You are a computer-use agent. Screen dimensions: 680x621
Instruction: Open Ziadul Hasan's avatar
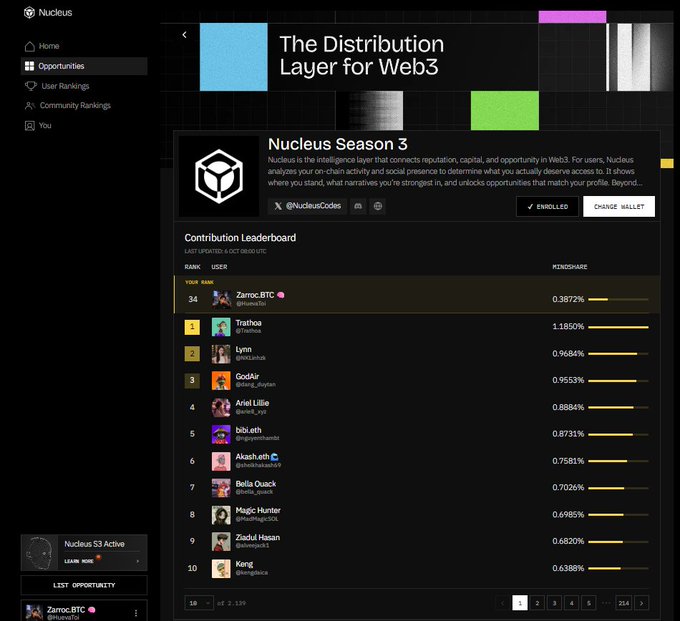pyautogui.click(x=221, y=542)
